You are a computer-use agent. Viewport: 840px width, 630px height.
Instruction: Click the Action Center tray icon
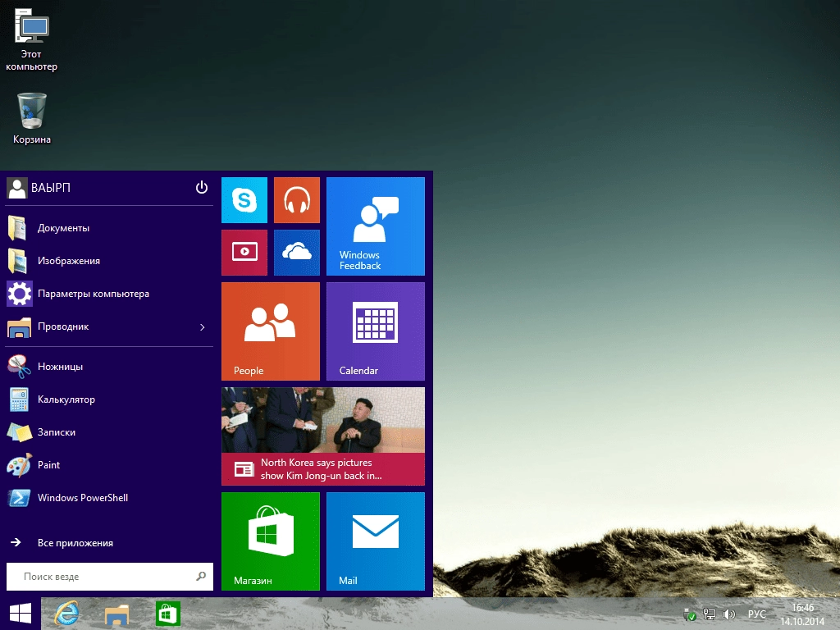point(690,614)
